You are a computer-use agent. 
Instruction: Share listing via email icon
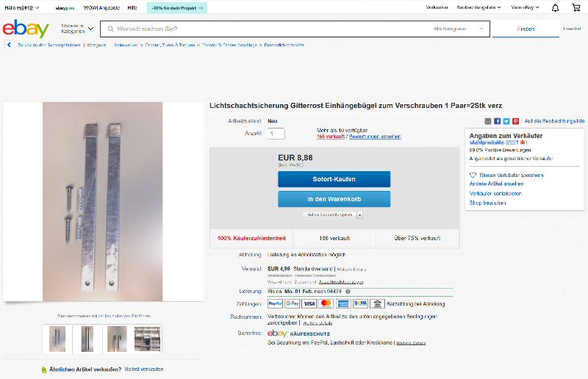point(488,121)
